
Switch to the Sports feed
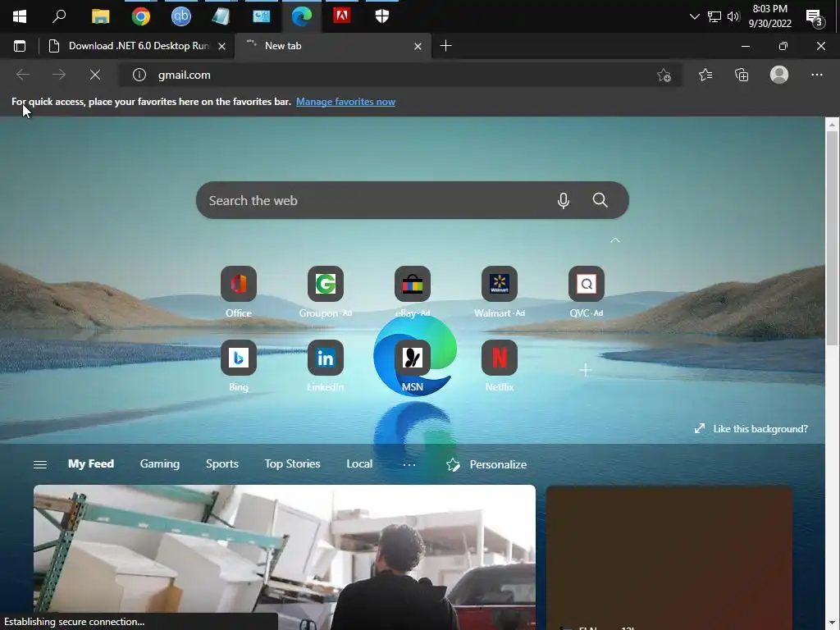tap(221, 464)
